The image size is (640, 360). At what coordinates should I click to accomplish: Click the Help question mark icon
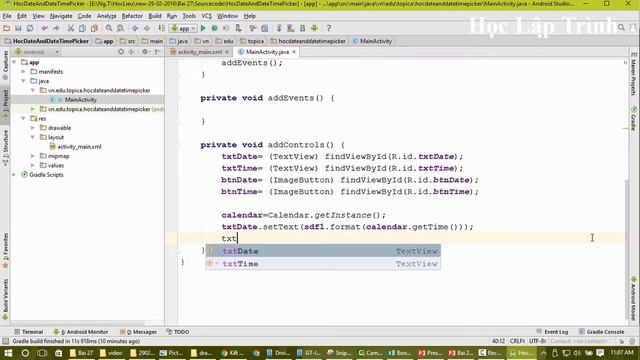coord(329,28)
